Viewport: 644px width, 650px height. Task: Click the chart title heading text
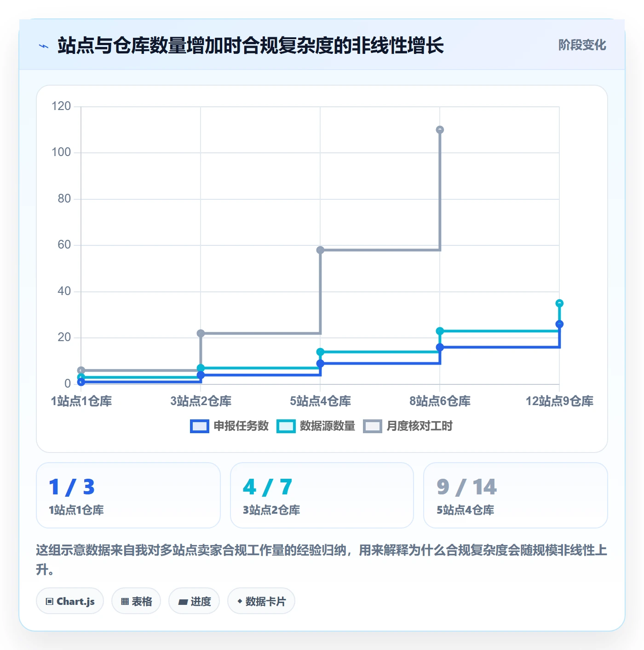tap(251, 46)
